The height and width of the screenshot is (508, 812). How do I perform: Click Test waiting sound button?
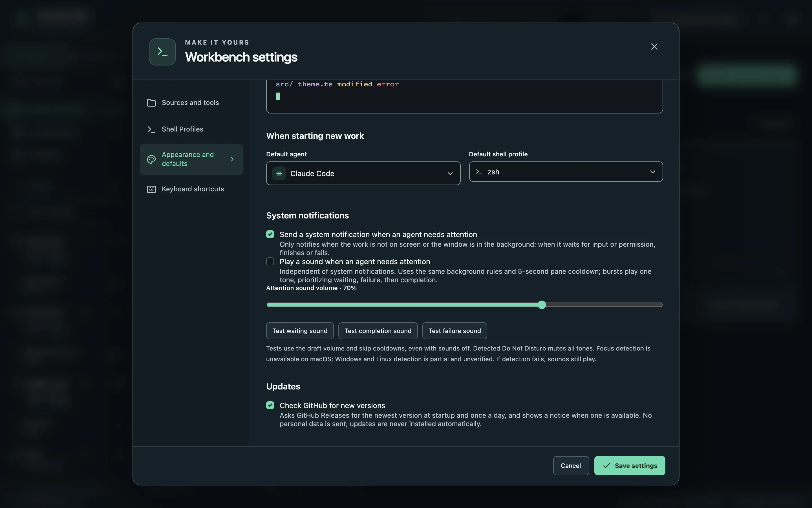pos(300,331)
